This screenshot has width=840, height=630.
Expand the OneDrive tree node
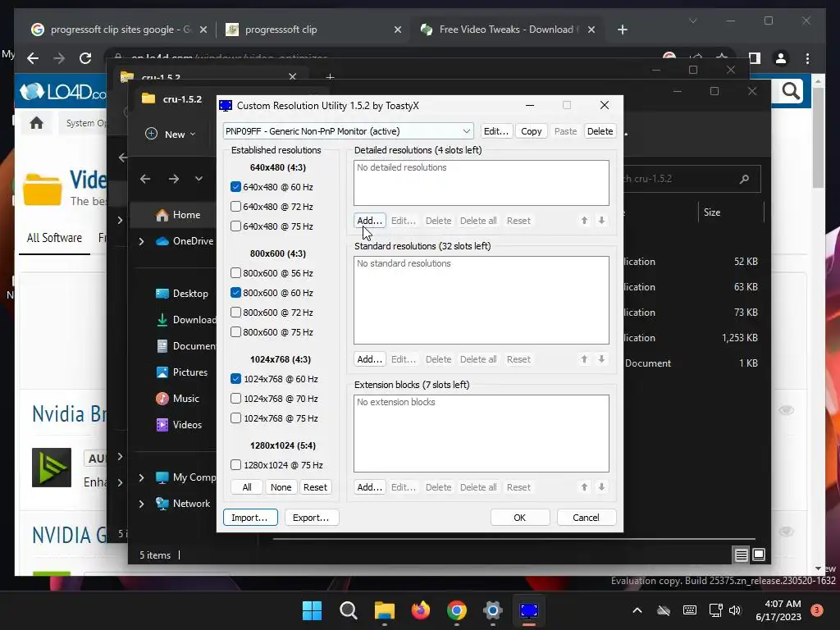(x=141, y=242)
